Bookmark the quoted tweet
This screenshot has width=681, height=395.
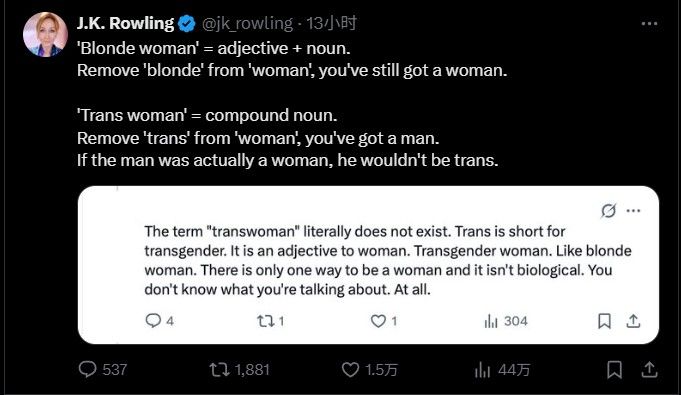pos(604,321)
